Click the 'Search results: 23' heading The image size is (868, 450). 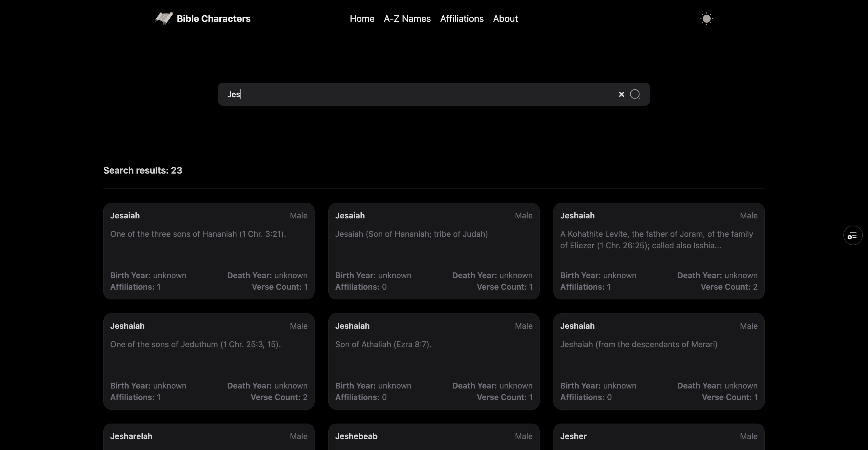[143, 170]
